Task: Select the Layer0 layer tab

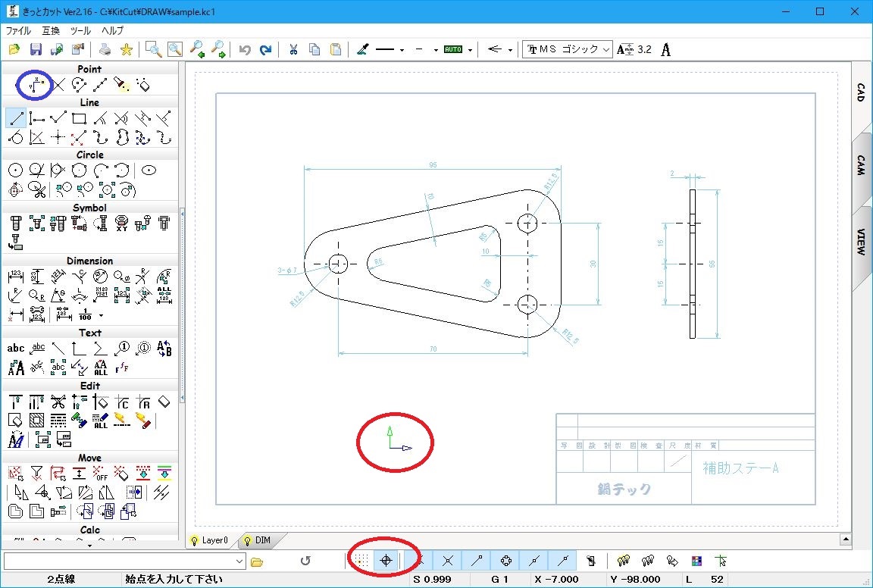Action: pos(209,540)
